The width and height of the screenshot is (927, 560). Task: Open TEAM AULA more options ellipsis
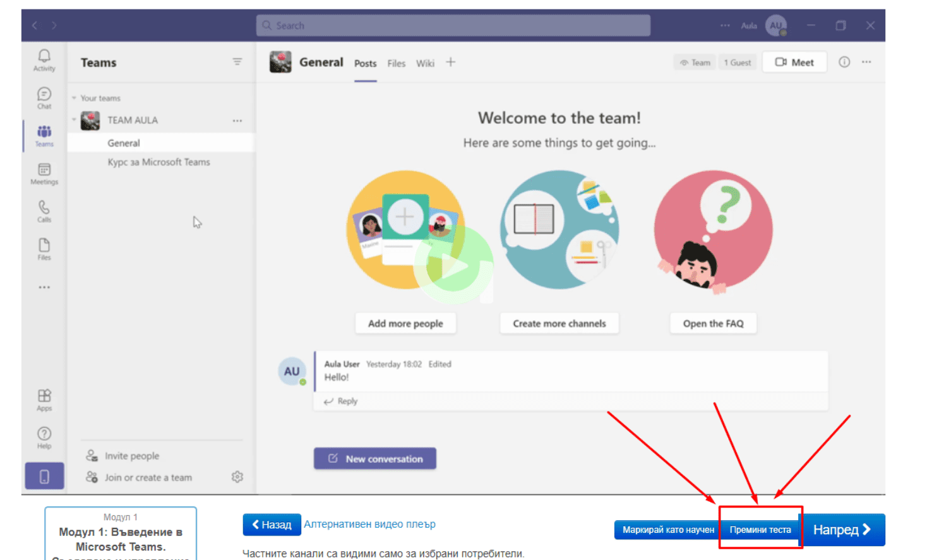pos(237,121)
